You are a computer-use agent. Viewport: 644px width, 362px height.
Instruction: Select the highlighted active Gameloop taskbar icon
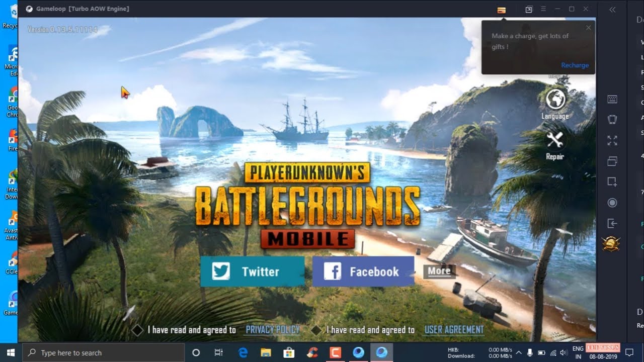381,352
